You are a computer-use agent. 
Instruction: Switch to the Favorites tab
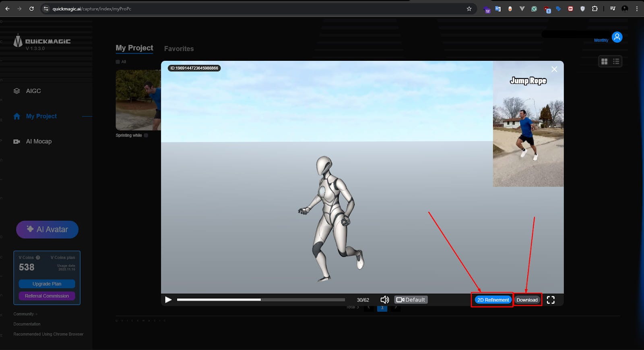pos(179,49)
